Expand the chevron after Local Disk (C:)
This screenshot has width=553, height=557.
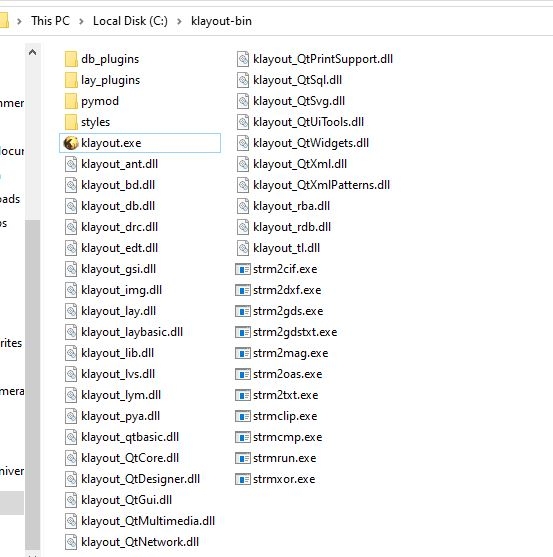(179, 21)
